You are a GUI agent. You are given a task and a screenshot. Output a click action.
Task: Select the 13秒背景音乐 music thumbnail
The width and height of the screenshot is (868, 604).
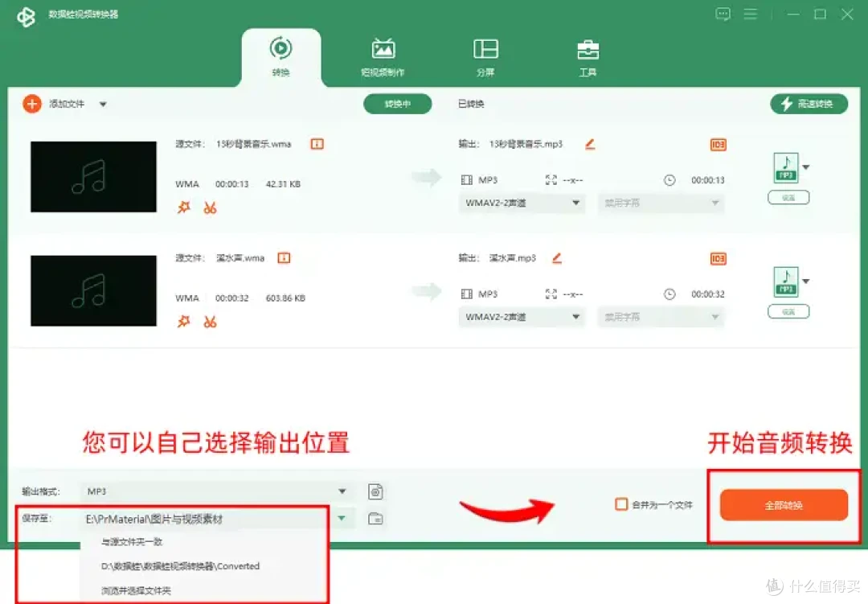93,176
